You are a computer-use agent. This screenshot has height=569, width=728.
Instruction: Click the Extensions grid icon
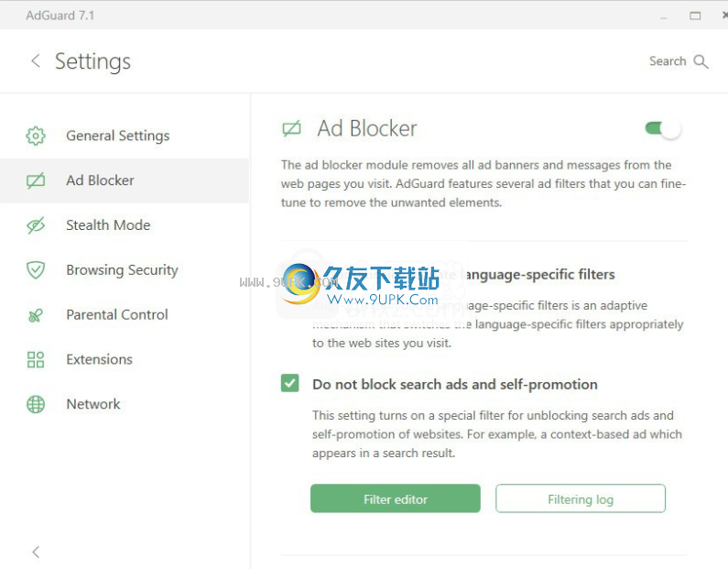coord(36,359)
